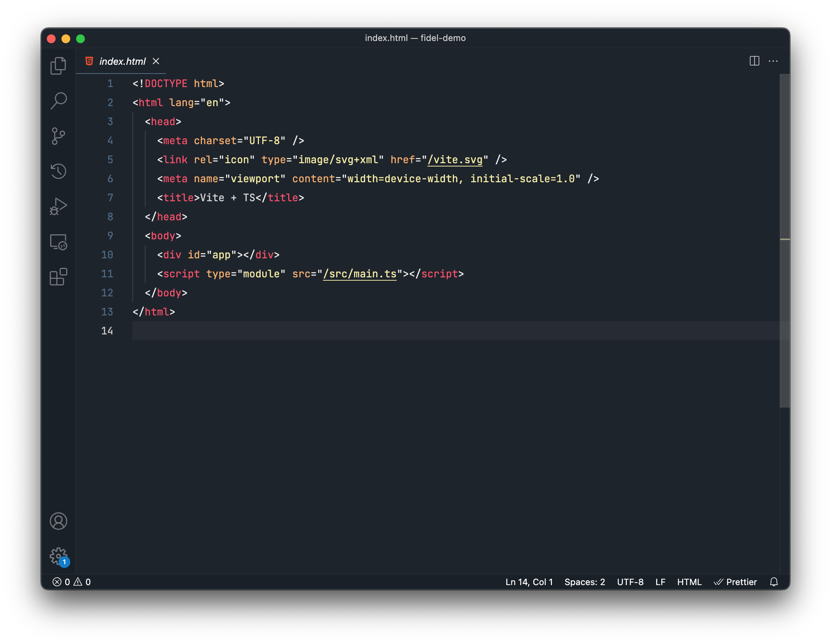This screenshot has width=831, height=644.
Task: Open the More Actions ellipsis menu
Action: click(x=773, y=61)
